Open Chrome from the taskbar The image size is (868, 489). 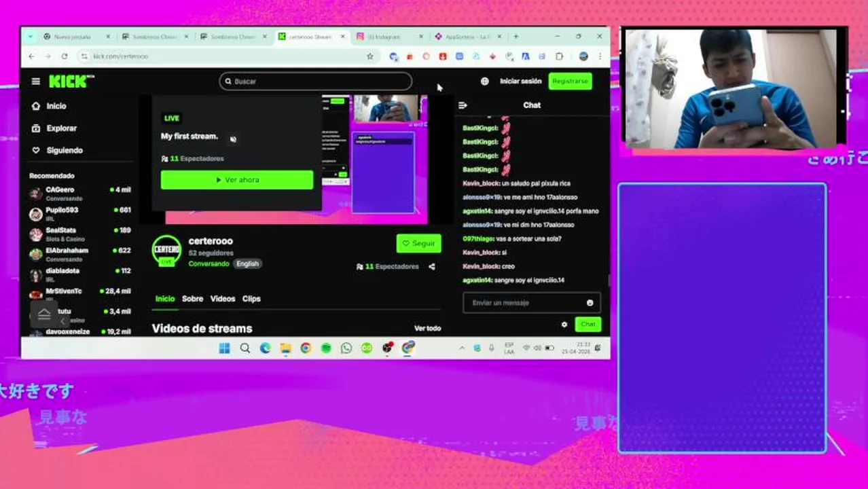tap(306, 348)
